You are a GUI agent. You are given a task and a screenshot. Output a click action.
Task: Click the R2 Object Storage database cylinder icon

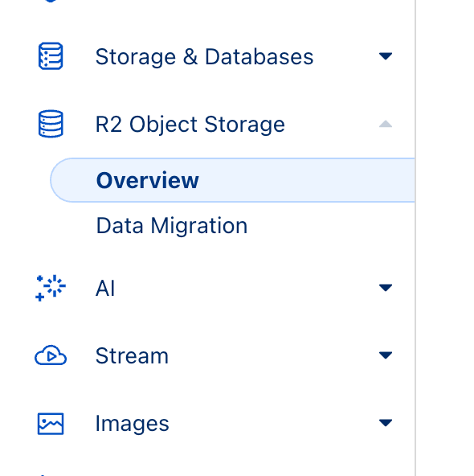click(x=51, y=124)
